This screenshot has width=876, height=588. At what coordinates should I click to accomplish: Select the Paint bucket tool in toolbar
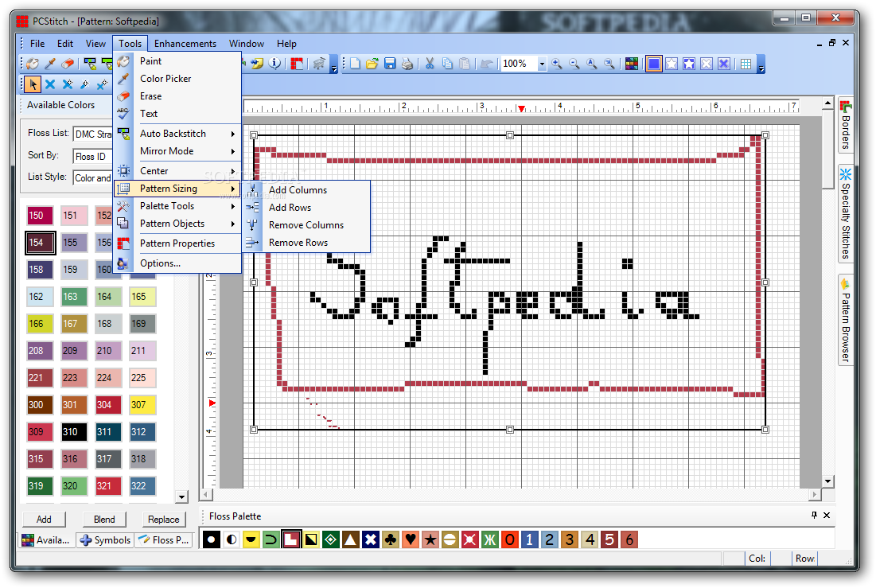(x=33, y=64)
